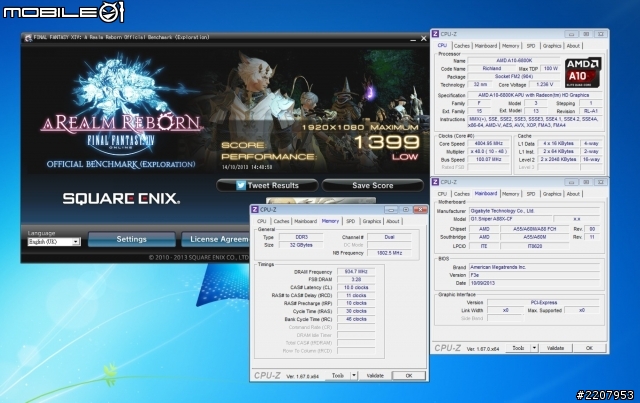
Task: Click the Core Speed value 4804.95 MHz
Action: click(489, 144)
